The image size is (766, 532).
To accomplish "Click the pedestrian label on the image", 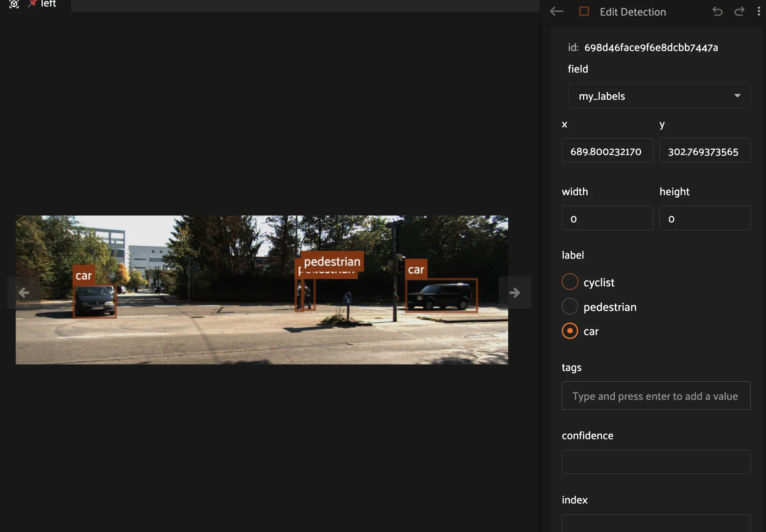I will click(332, 261).
